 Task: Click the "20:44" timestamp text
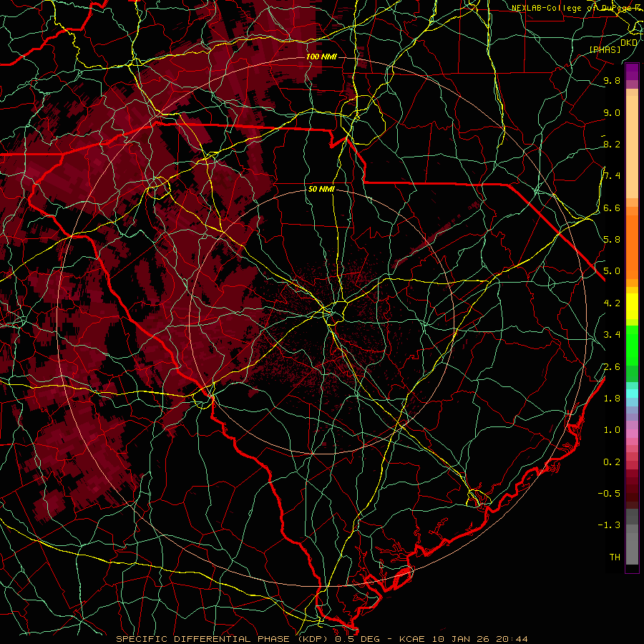pos(512,639)
